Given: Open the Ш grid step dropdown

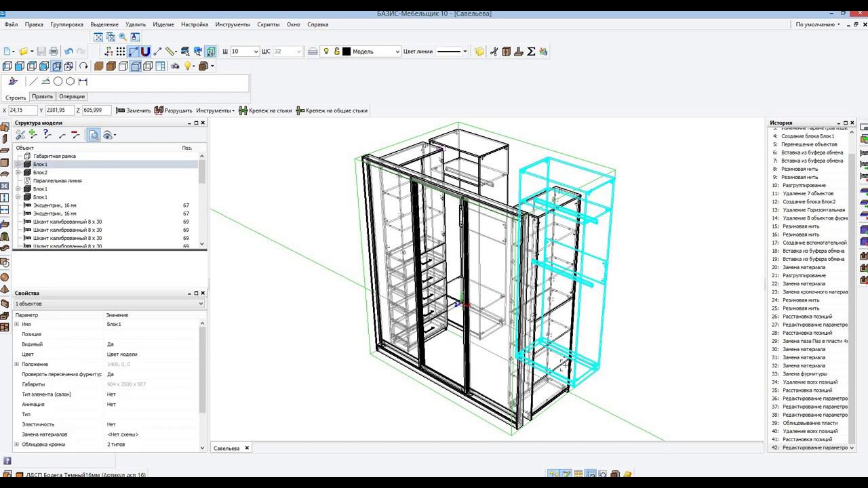Looking at the screenshot, I should 255,52.
